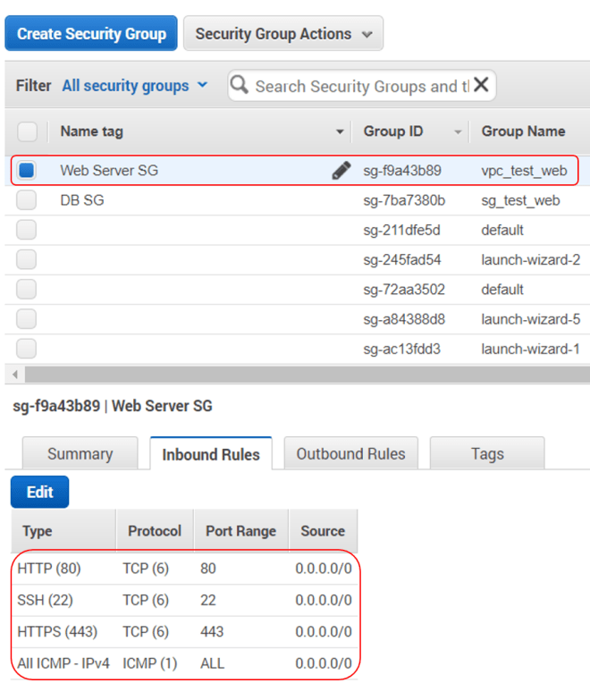
Task: Switch to the Outbound Rules tab
Action: pyautogui.click(x=350, y=454)
